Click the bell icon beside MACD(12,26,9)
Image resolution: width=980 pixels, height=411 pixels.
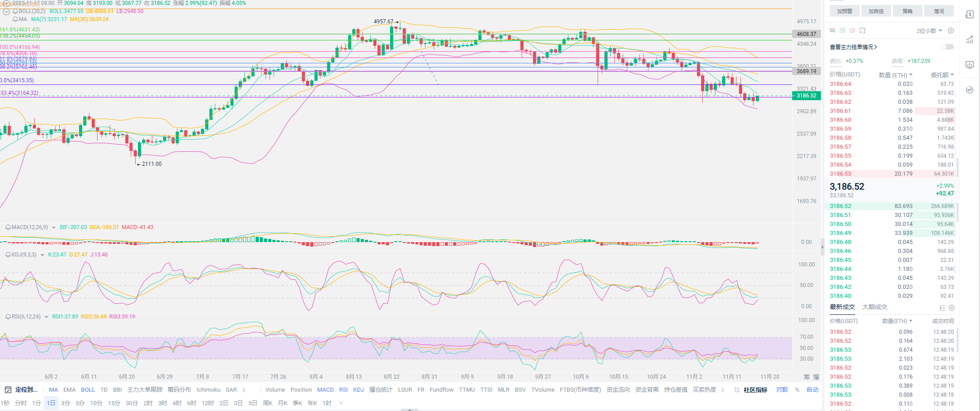coord(8,227)
